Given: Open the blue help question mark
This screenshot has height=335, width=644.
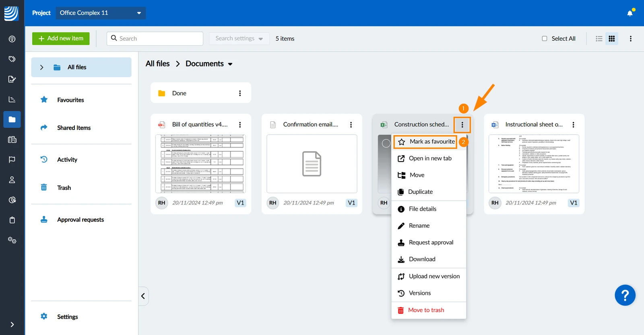Looking at the screenshot, I should point(625,296).
